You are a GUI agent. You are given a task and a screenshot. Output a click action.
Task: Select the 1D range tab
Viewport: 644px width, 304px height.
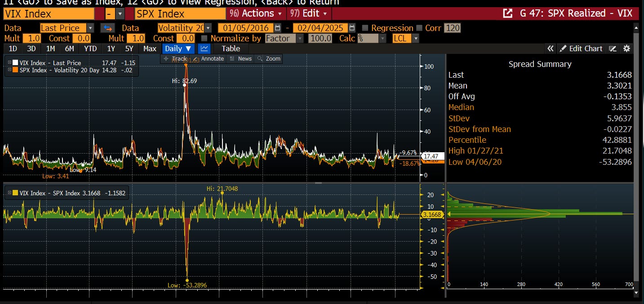tap(13, 48)
